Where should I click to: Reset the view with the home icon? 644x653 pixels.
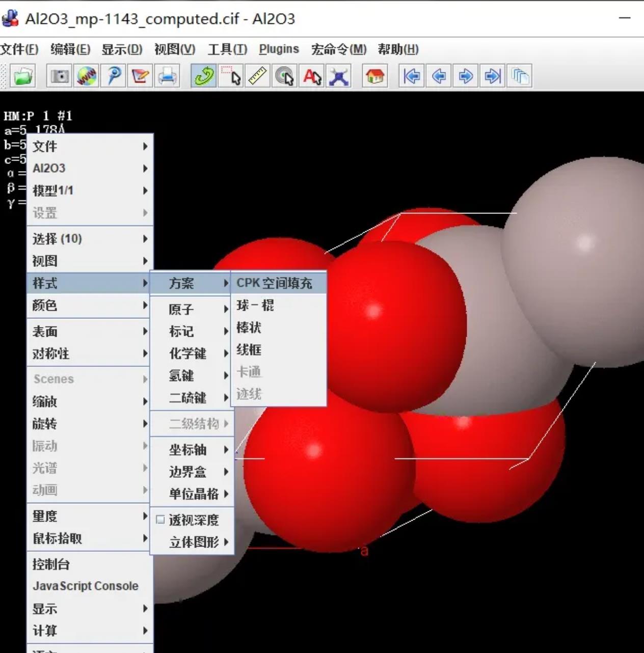374,76
